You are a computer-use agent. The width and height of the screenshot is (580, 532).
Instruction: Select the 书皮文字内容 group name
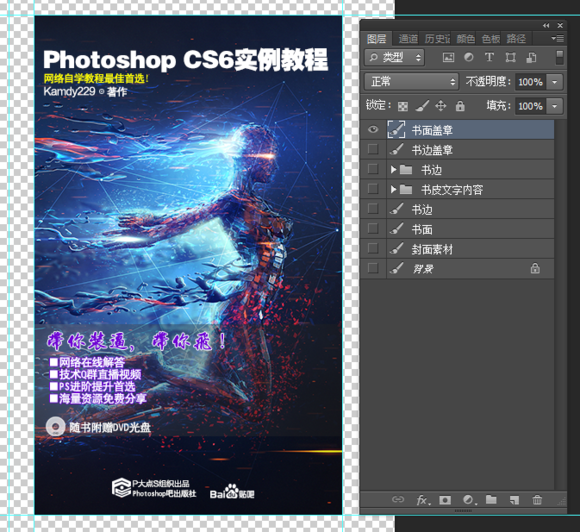[452, 190]
